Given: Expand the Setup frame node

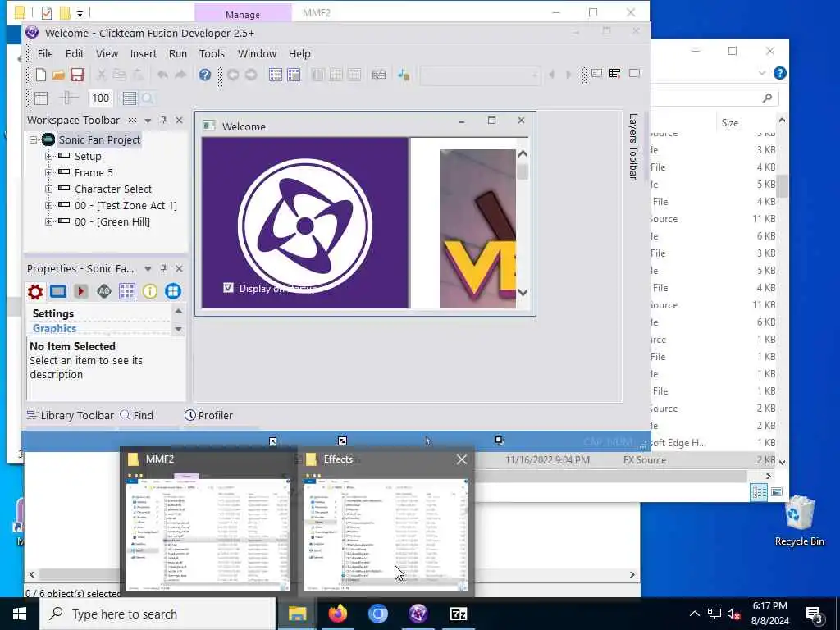Looking at the screenshot, I should (48, 156).
